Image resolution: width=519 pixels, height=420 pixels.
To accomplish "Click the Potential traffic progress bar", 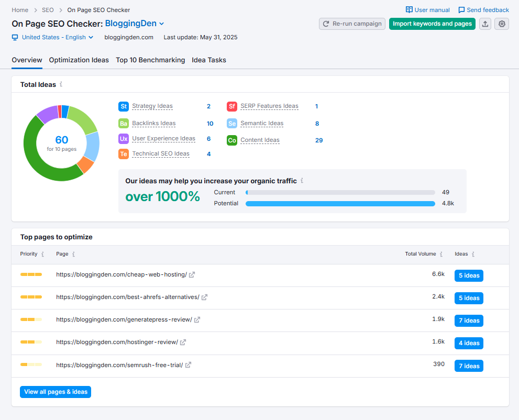I will [x=340, y=203].
